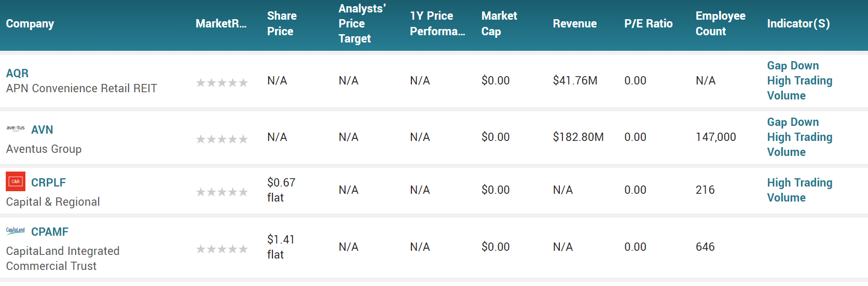Open the CPAMF ticker link

[50, 232]
